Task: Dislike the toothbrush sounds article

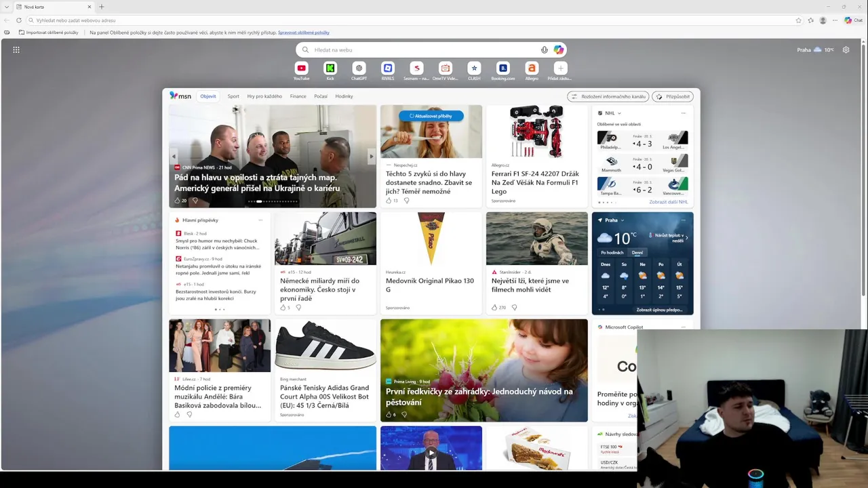Action: click(x=406, y=201)
